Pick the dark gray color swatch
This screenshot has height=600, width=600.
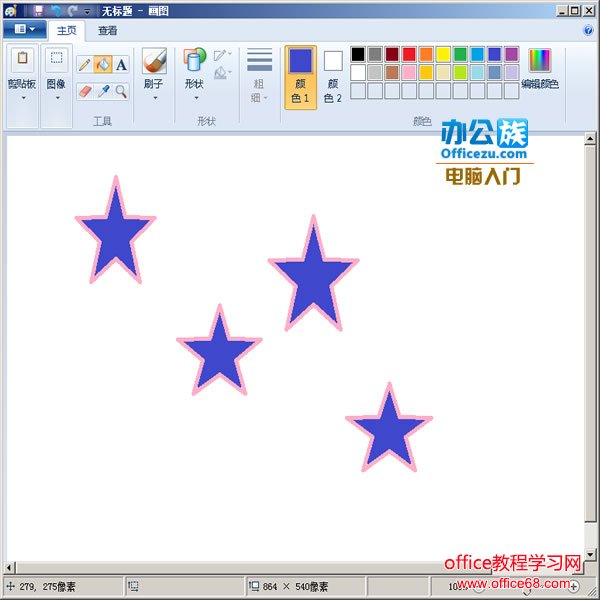[375, 54]
